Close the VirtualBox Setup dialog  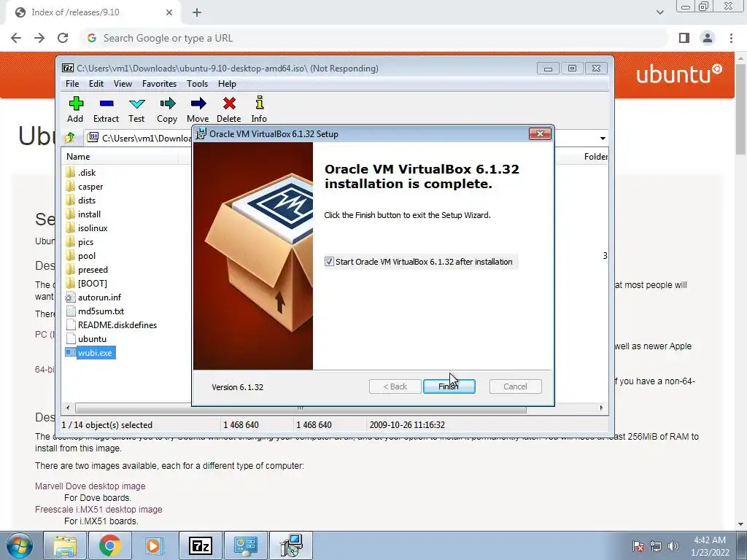tap(540, 134)
